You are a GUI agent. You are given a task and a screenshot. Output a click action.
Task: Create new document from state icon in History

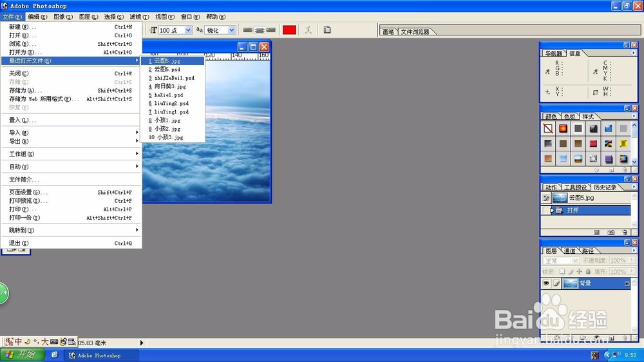coord(597,233)
